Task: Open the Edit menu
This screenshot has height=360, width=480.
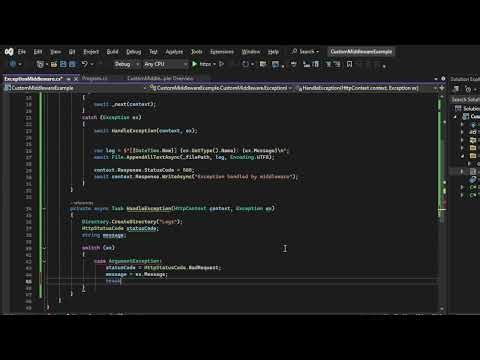Action: (x=38, y=52)
